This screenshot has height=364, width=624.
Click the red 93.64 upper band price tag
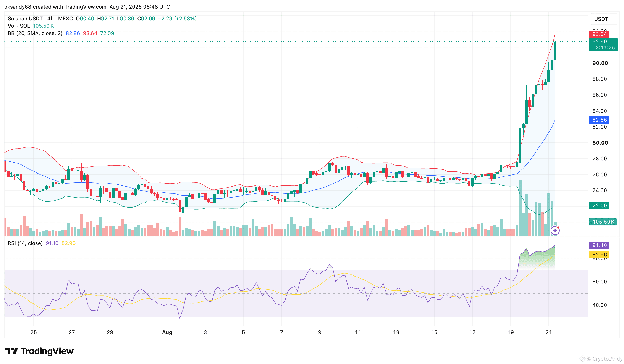(599, 34)
